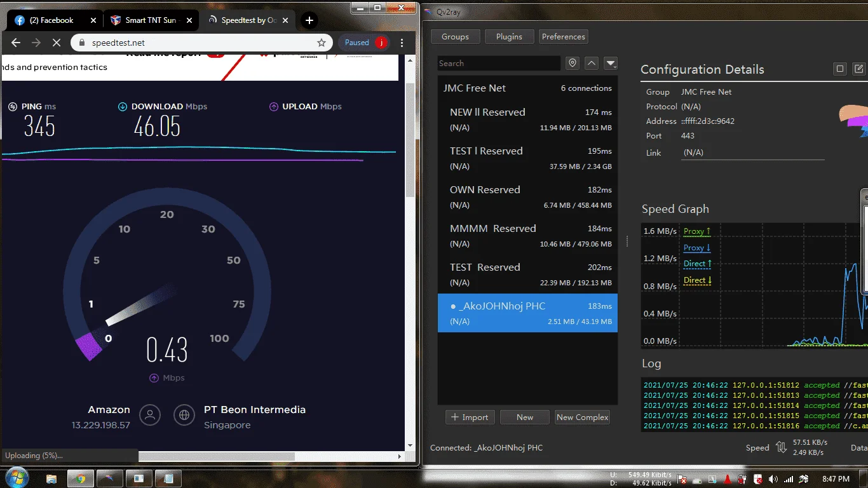Stop loading the speedtest page

pos(56,43)
